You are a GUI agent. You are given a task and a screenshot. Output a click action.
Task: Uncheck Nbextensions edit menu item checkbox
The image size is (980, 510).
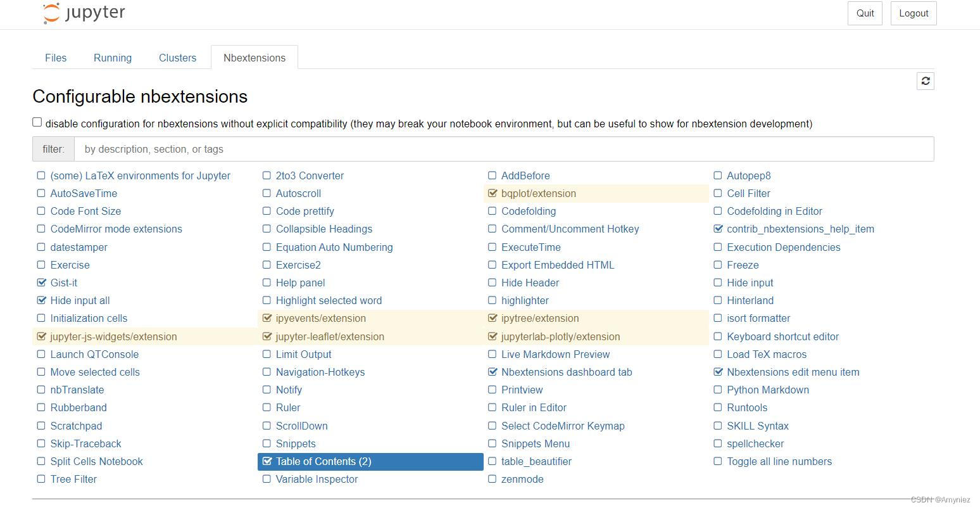718,372
